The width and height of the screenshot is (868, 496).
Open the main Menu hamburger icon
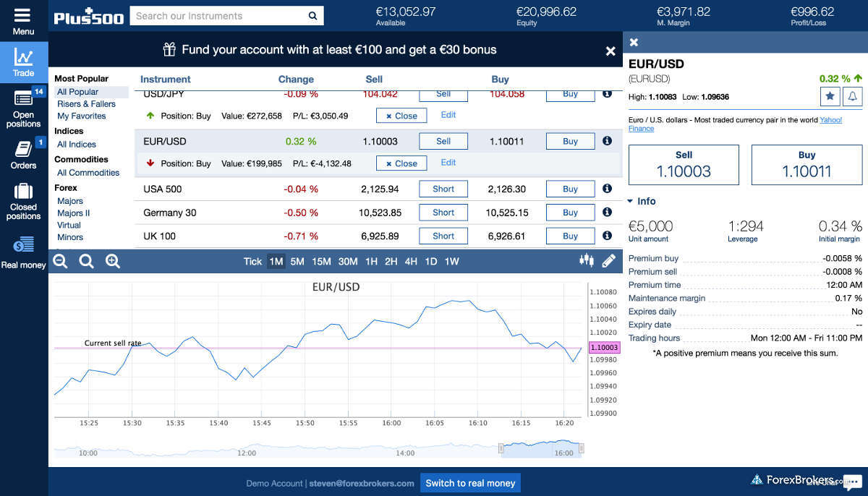click(x=23, y=15)
